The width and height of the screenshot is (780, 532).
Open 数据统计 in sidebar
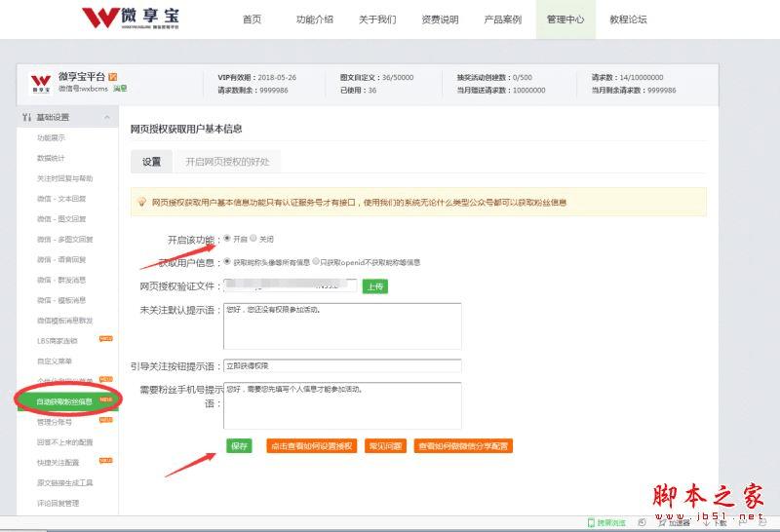[x=51, y=158]
